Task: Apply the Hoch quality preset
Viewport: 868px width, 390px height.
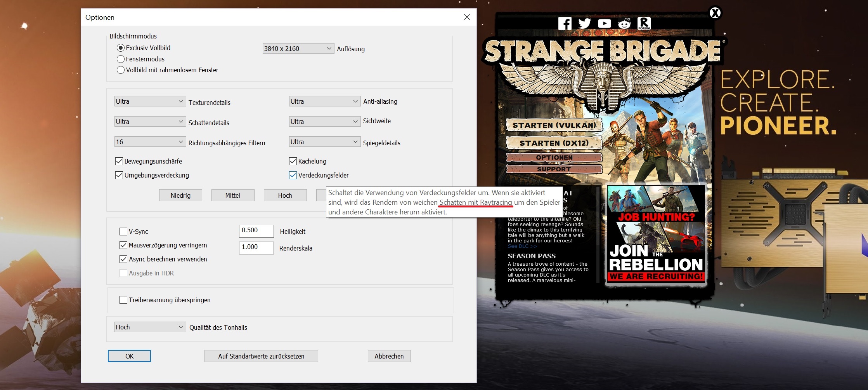Action: pyautogui.click(x=285, y=195)
